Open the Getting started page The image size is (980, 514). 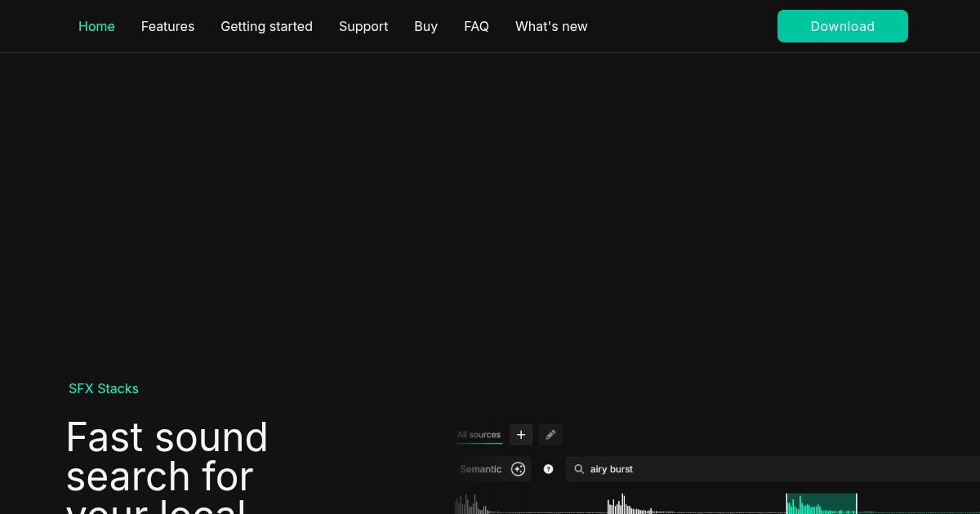pos(266,26)
